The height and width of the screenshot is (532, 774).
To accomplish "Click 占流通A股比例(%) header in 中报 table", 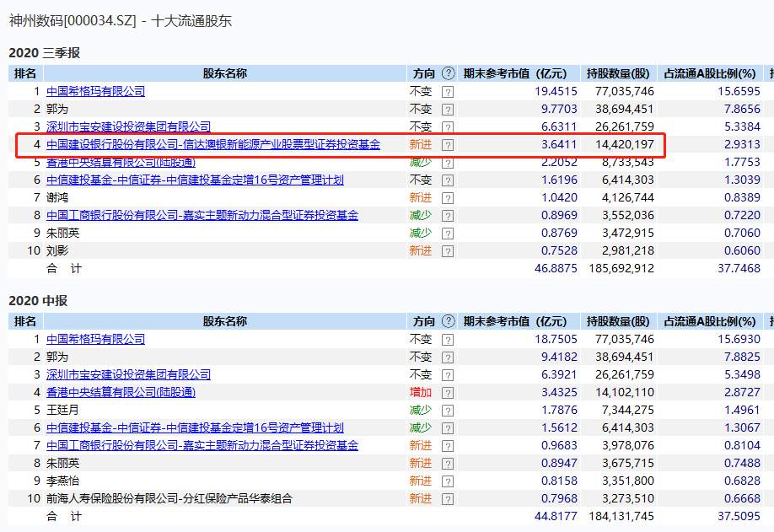I will [710, 321].
